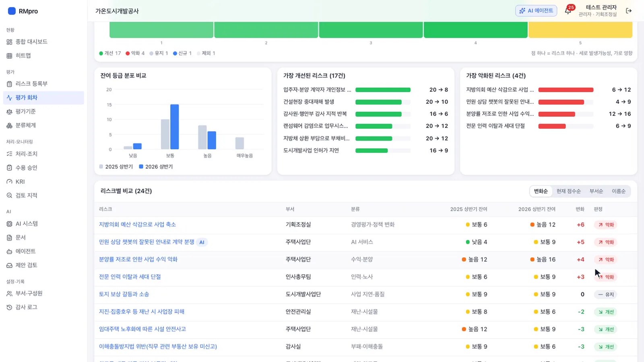The width and height of the screenshot is (644, 362).
Task: Open 문서 in sidebar
Action: (x=43, y=238)
